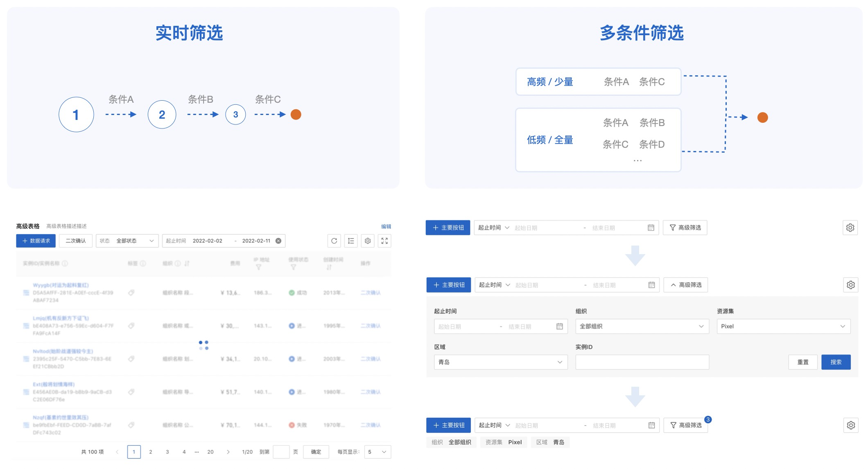Open the 青岛 region dropdown

pyautogui.click(x=500, y=362)
